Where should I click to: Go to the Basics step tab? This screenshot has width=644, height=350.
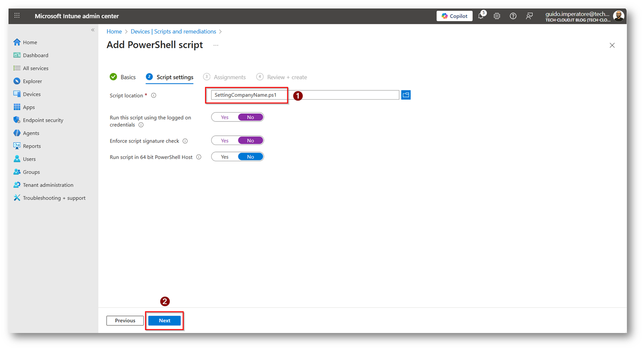click(x=123, y=77)
